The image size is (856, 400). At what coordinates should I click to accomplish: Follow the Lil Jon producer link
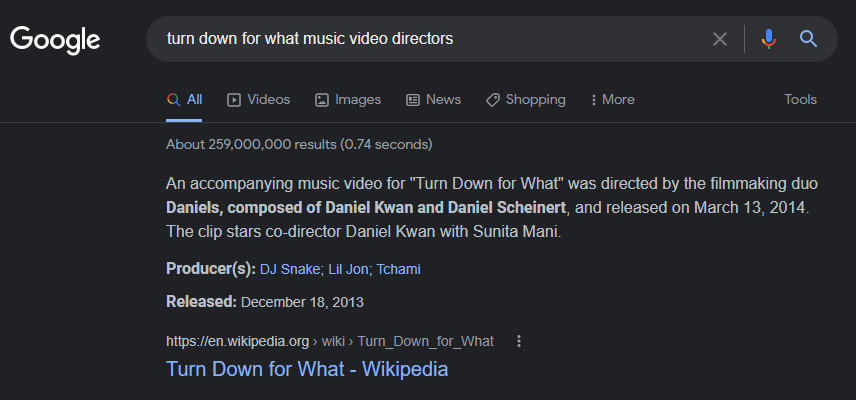pyautogui.click(x=348, y=269)
